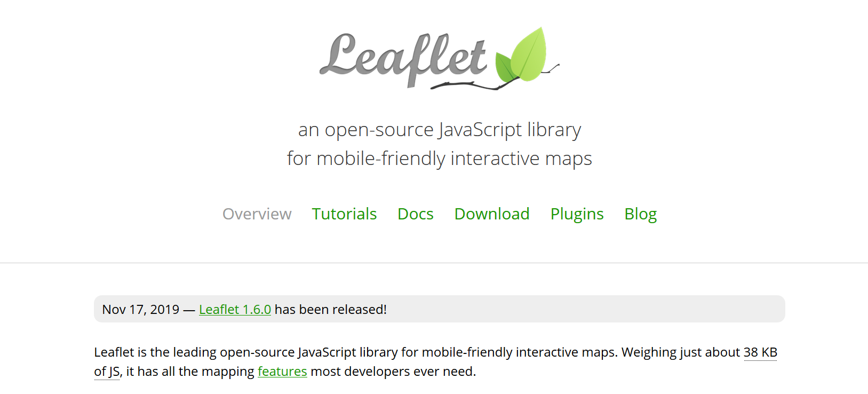The image size is (868, 394).
Task: Open the Tutorials page
Action: 344,214
